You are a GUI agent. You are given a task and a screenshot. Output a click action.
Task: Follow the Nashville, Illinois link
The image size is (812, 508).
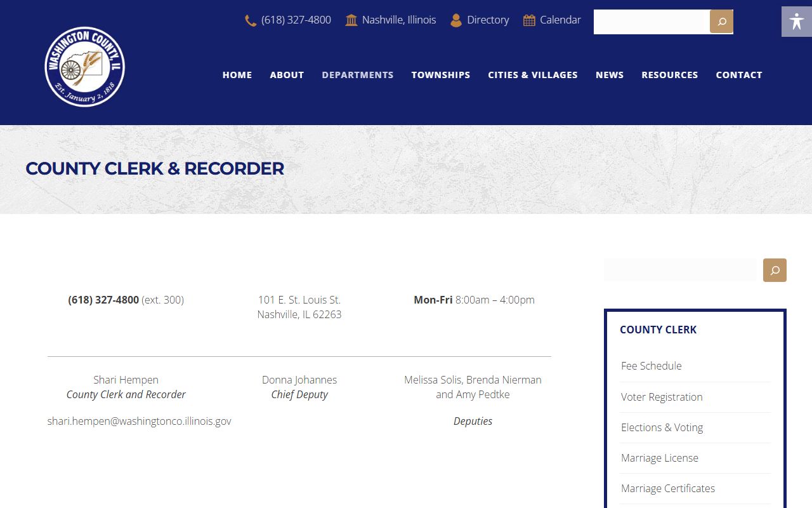(399, 20)
